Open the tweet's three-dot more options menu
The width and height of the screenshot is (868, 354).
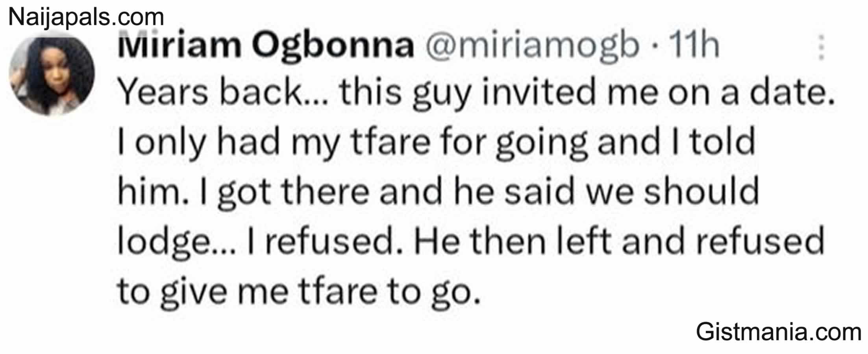point(821,48)
